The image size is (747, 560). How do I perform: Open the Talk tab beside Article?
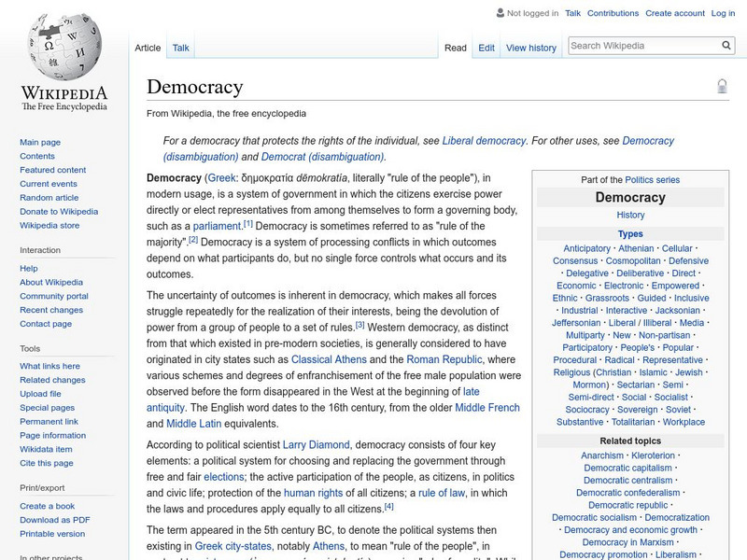coord(180,48)
